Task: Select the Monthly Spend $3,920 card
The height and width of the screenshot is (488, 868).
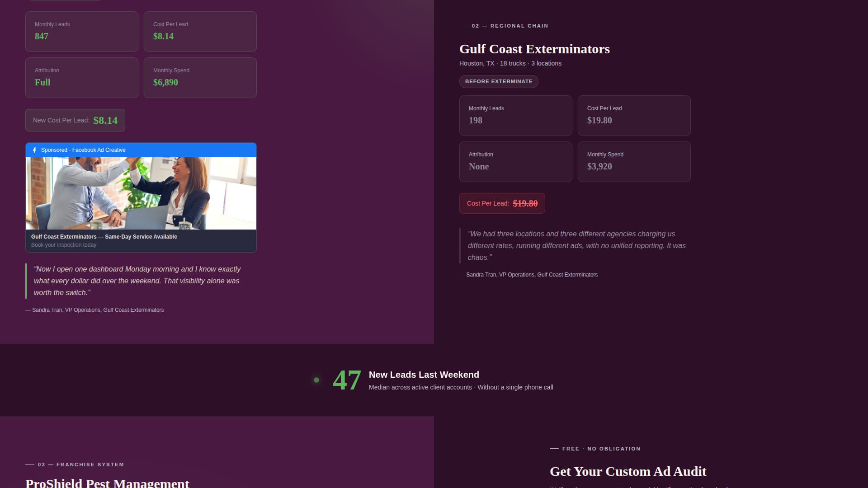Action: pyautogui.click(x=634, y=162)
